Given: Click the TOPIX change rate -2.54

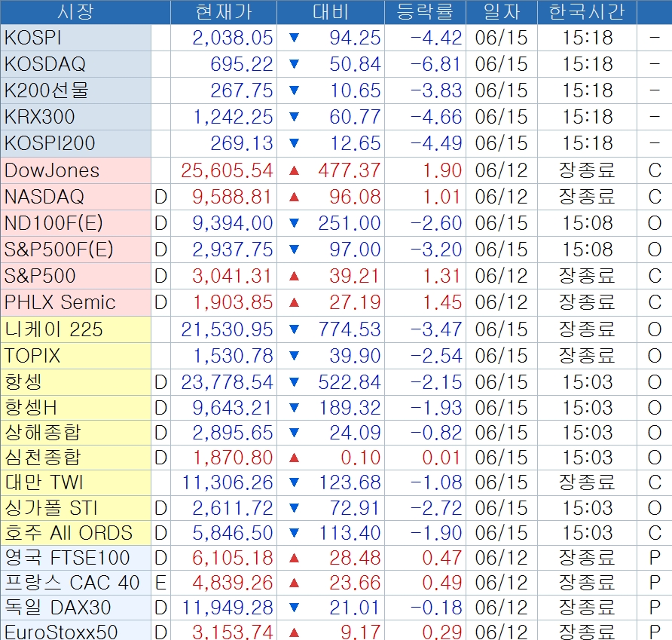Looking at the screenshot, I should (436, 356).
